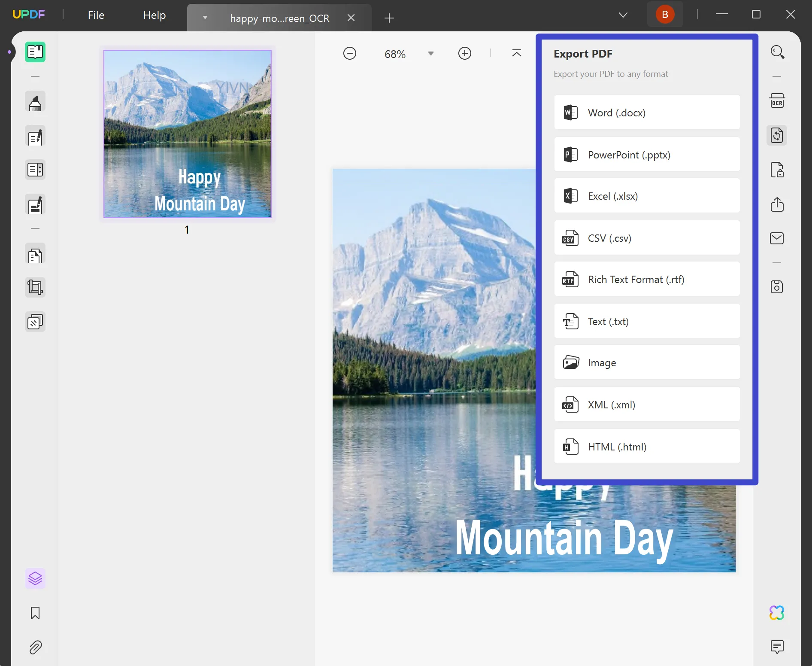
Task: Toggle the Layers panel
Action: point(35,578)
